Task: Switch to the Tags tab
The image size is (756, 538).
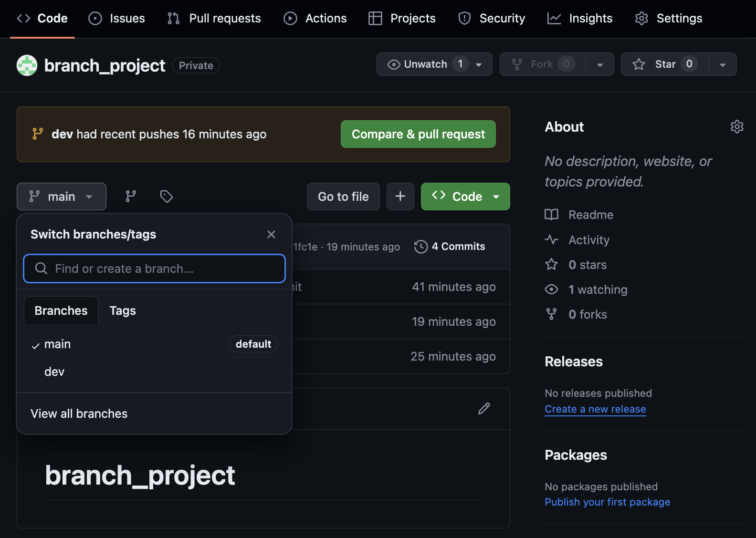Action: coord(123,310)
